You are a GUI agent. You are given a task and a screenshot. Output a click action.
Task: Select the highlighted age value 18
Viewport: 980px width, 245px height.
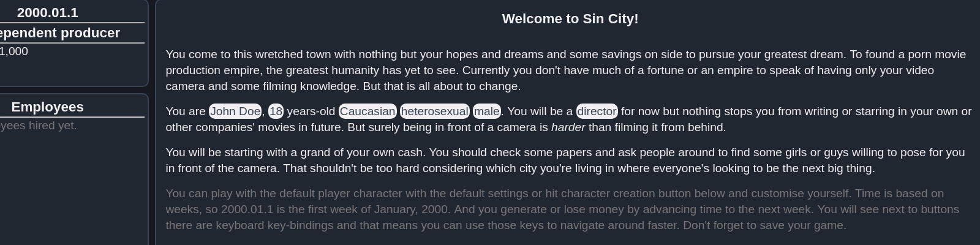point(276,111)
